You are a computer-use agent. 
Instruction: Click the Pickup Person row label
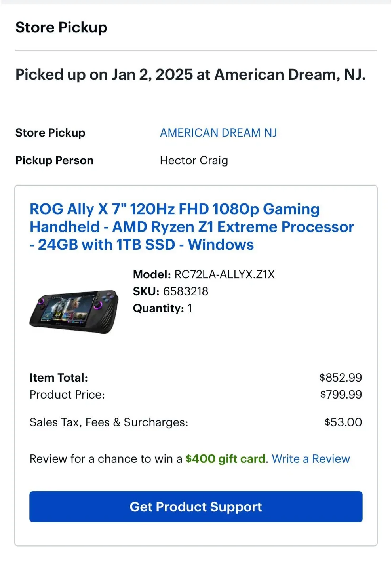point(54,160)
